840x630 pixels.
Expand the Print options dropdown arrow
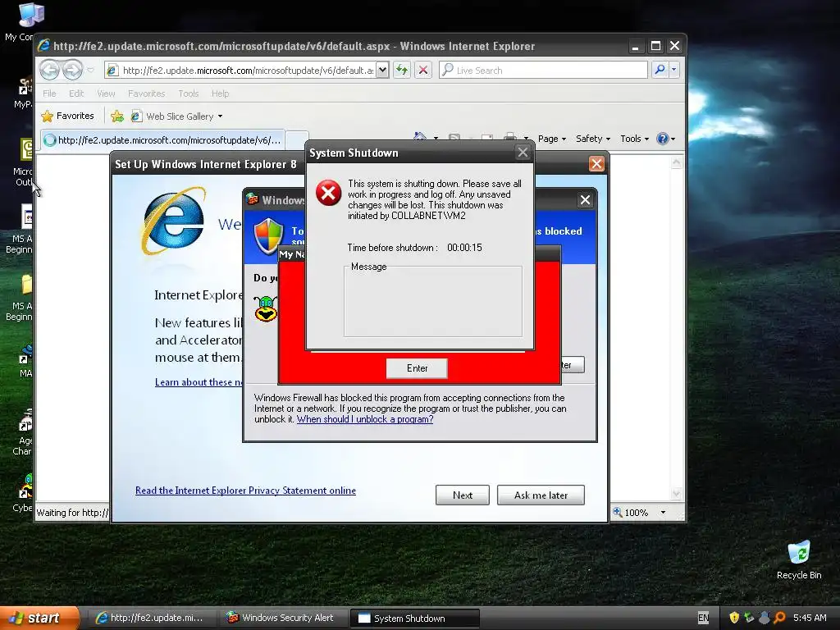(526, 139)
